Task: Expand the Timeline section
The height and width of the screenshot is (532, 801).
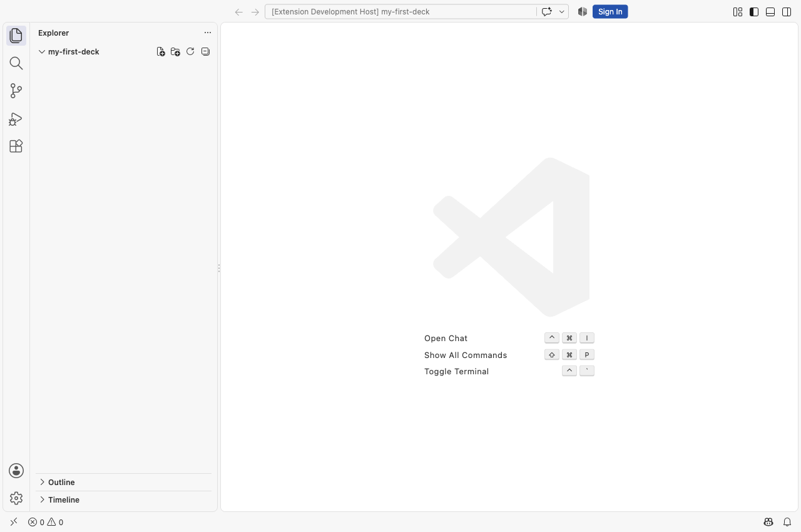Action: pos(124,500)
